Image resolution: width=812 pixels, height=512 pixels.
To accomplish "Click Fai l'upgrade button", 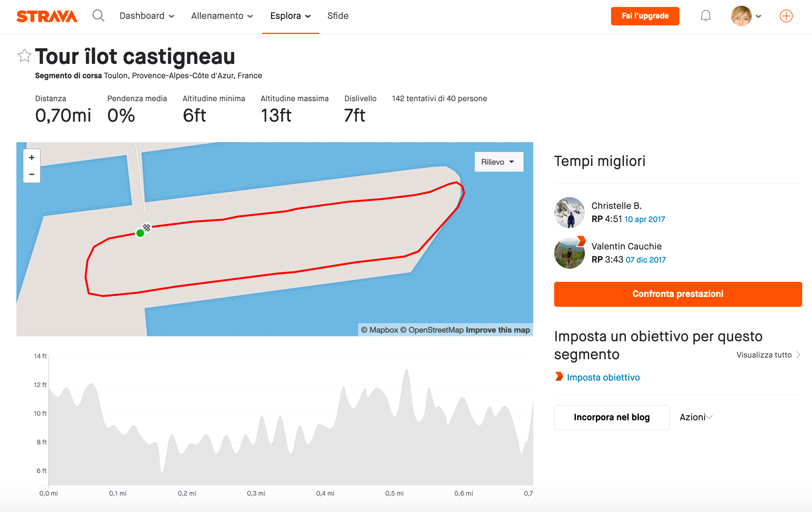I will (645, 16).
